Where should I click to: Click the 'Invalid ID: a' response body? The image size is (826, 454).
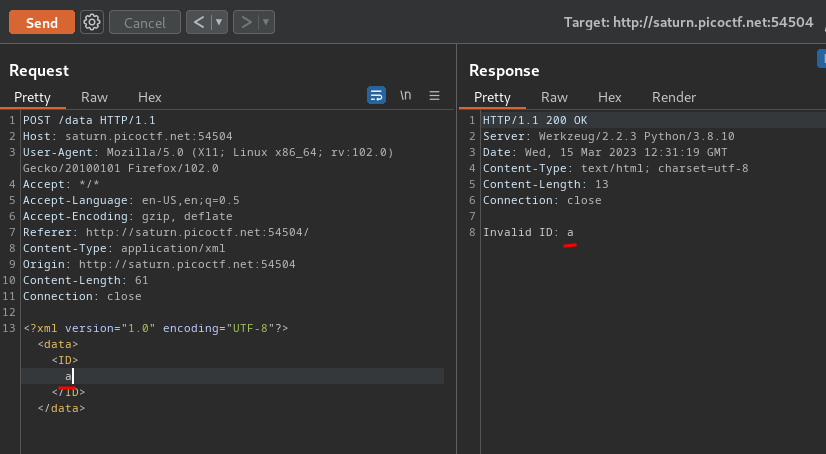[528, 232]
